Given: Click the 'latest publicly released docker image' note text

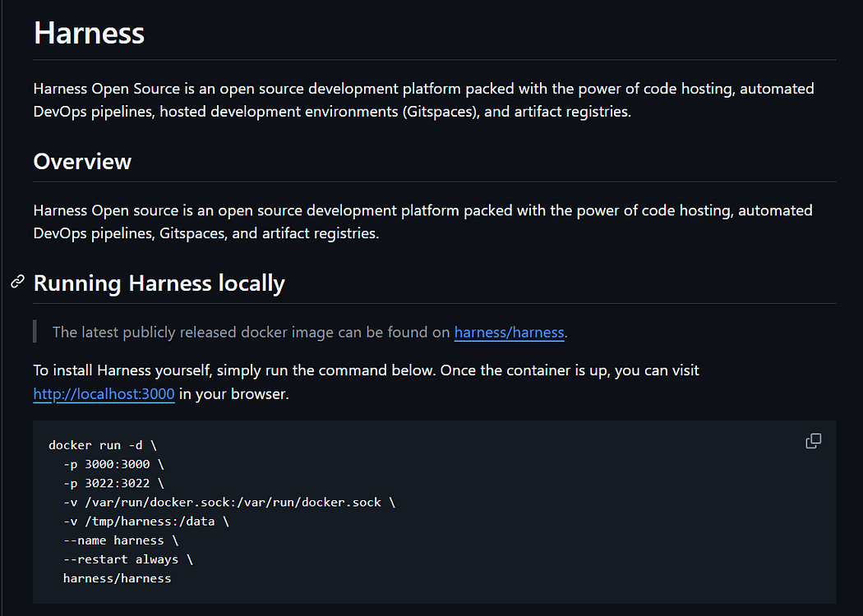Looking at the screenshot, I should tap(252, 333).
